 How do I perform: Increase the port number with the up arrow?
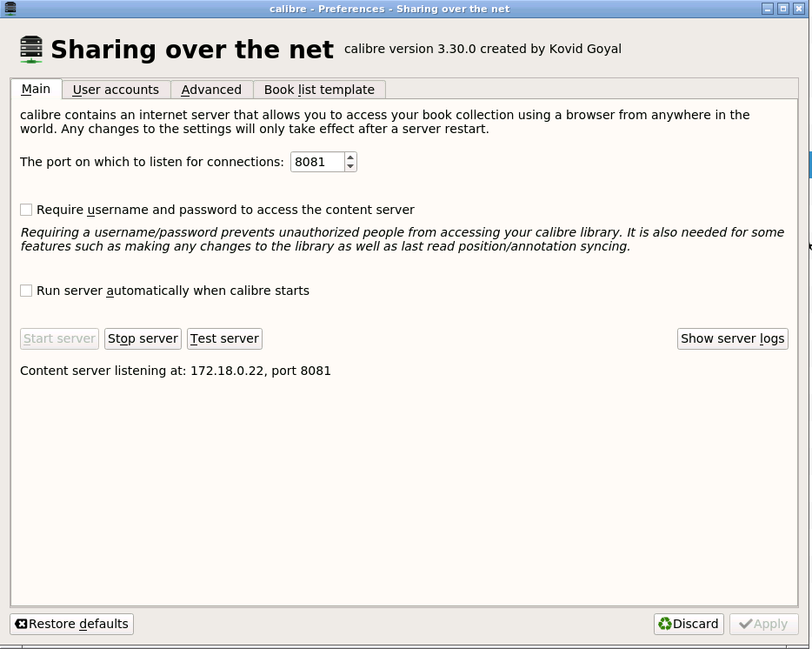(350, 157)
